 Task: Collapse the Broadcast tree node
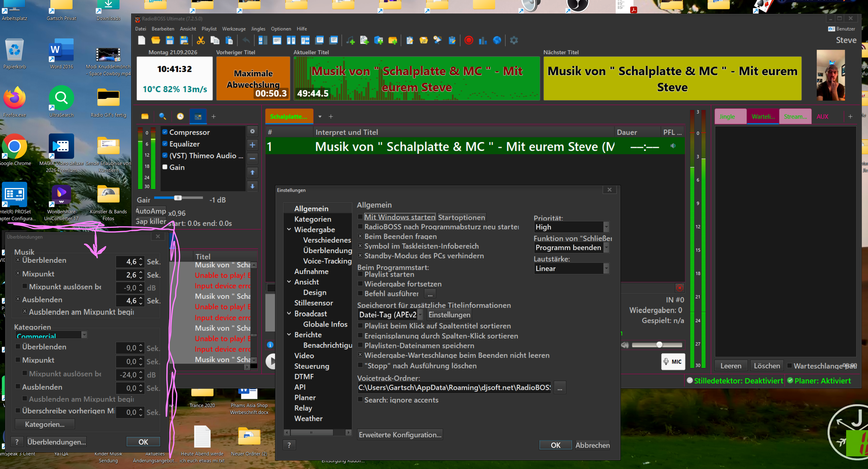[289, 313]
